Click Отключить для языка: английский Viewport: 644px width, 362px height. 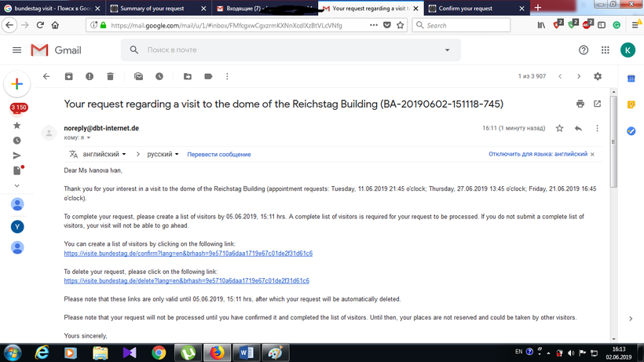click(538, 154)
